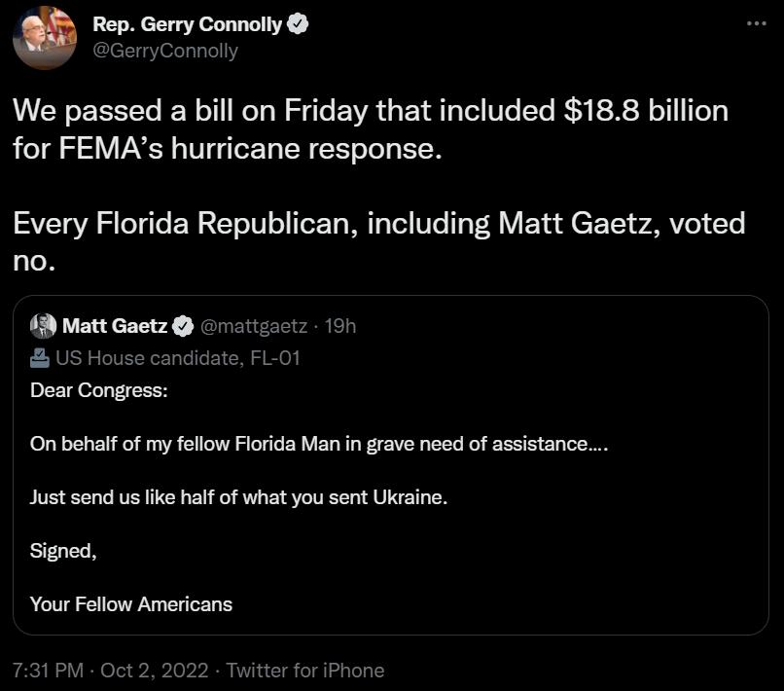Select the @GerryConnolly handle

[x=165, y=51]
